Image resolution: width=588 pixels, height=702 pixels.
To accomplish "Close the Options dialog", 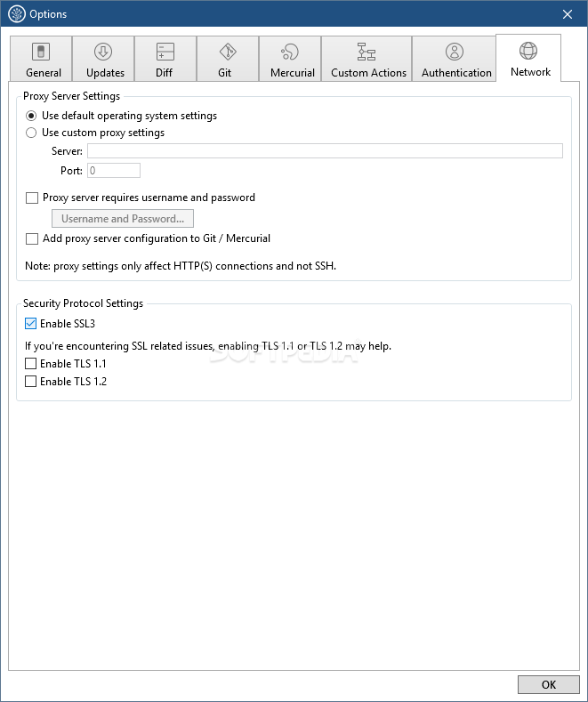I will pos(568,14).
